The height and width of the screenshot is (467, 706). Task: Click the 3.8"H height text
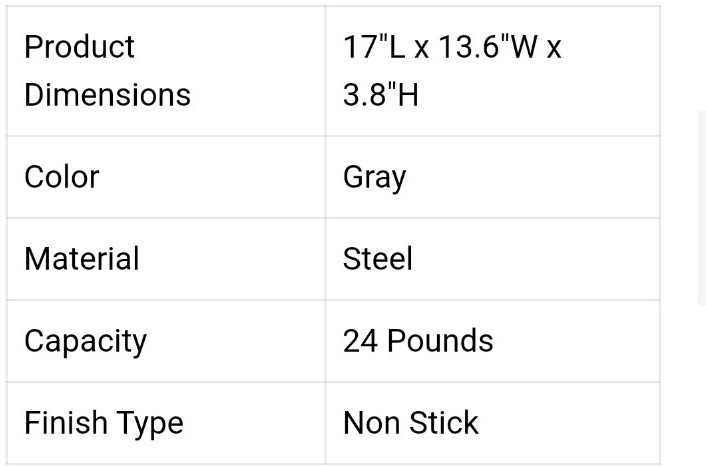(380, 95)
